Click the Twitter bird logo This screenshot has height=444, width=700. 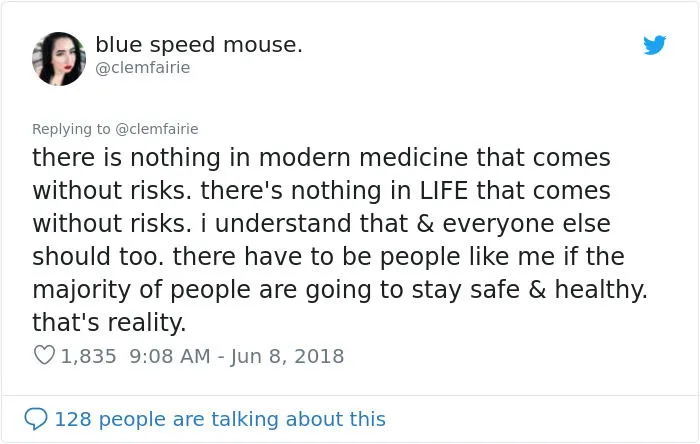click(654, 45)
